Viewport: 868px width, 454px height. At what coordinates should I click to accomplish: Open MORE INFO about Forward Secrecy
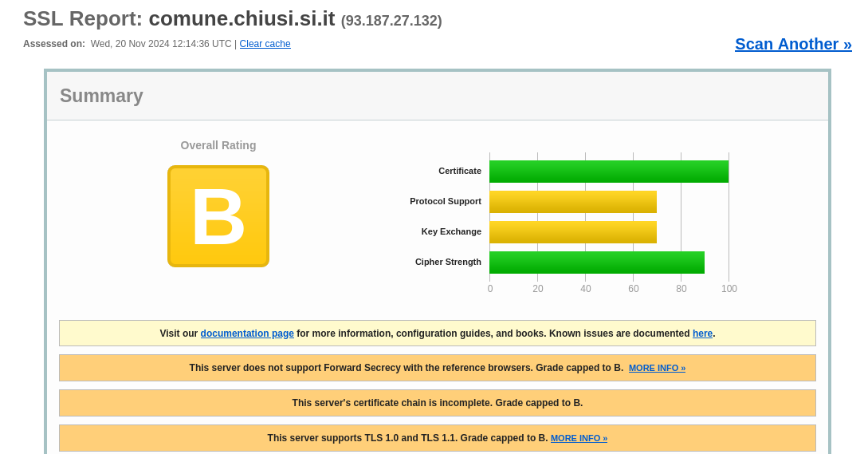coord(657,368)
